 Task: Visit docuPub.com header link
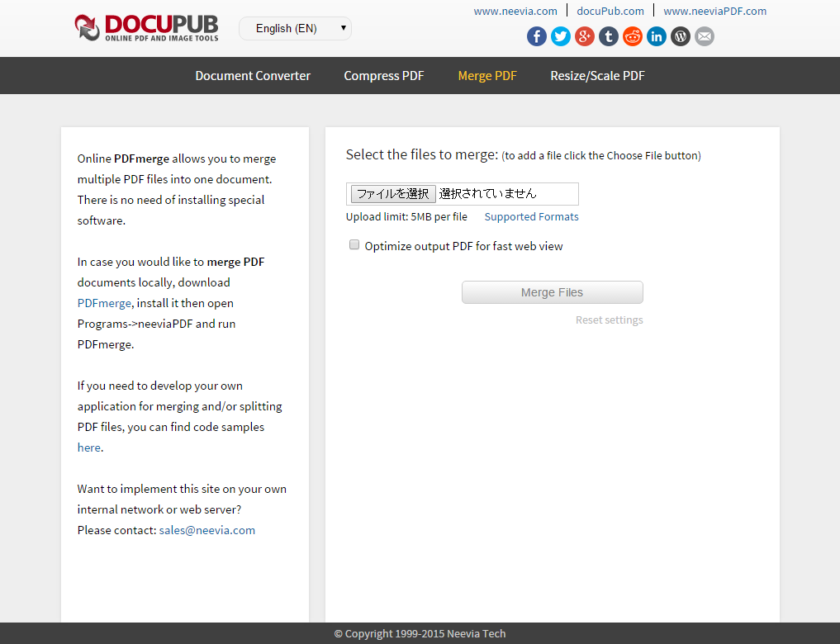610,11
